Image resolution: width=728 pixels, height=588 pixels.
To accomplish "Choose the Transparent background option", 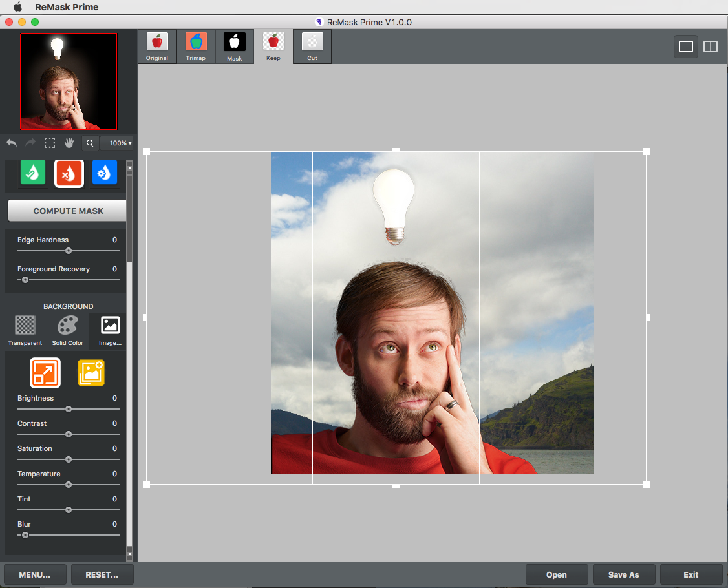I will (x=25, y=330).
